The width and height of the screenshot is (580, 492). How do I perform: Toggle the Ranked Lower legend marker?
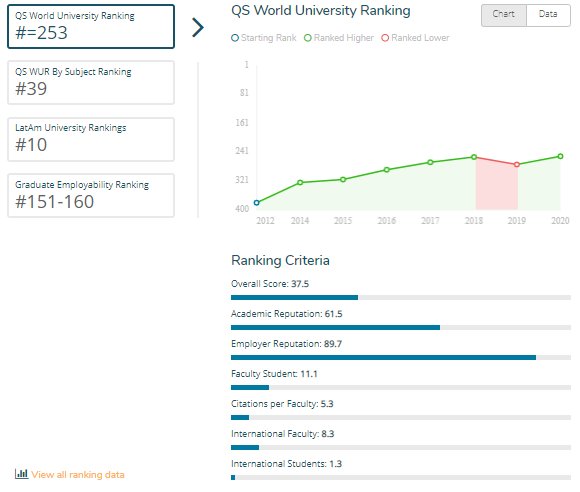click(385, 38)
